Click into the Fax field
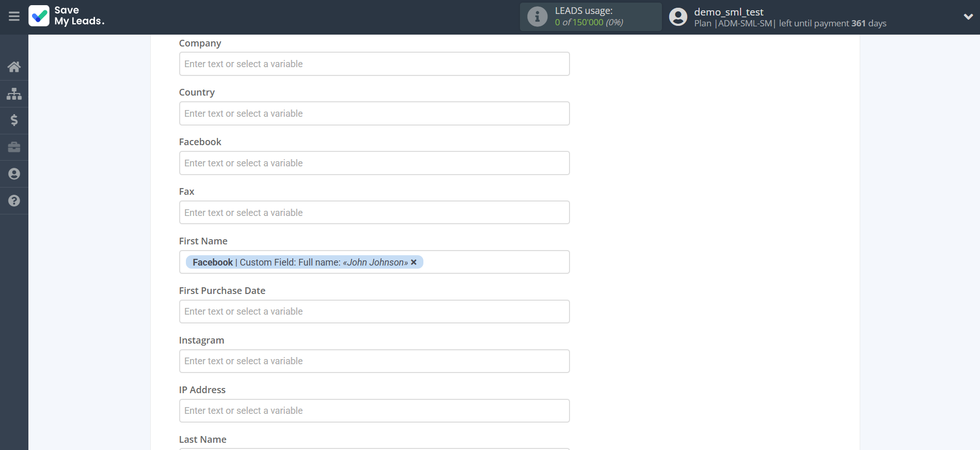The height and width of the screenshot is (450, 980). [374, 213]
